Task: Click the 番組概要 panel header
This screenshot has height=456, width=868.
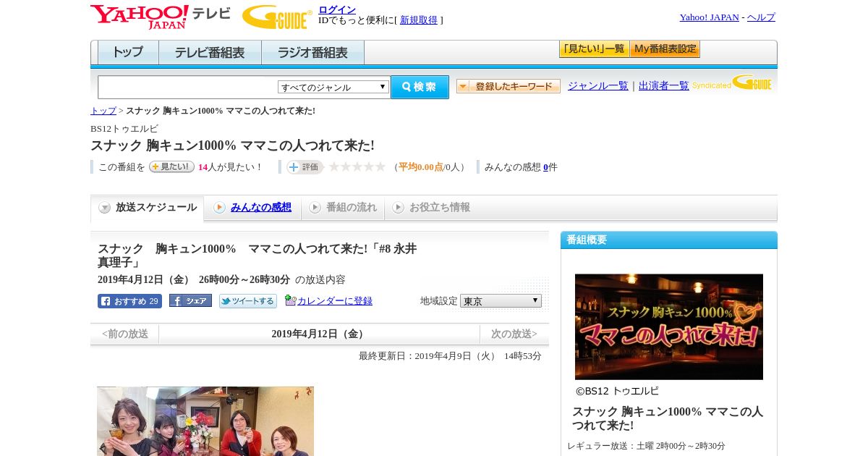Action: tap(669, 240)
